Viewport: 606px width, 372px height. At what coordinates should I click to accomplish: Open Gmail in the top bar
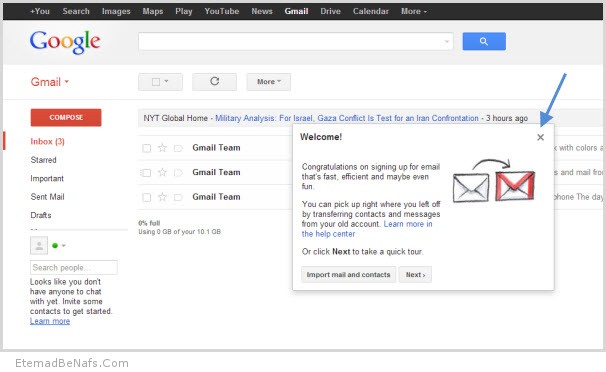[296, 11]
